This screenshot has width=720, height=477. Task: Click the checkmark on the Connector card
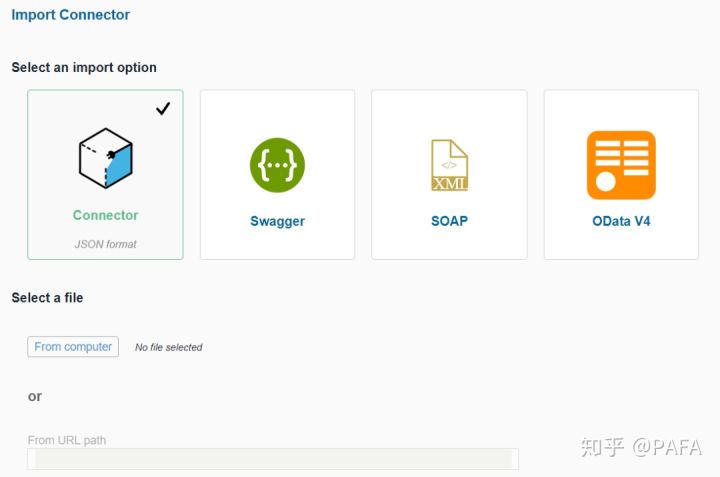click(x=163, y=109)
